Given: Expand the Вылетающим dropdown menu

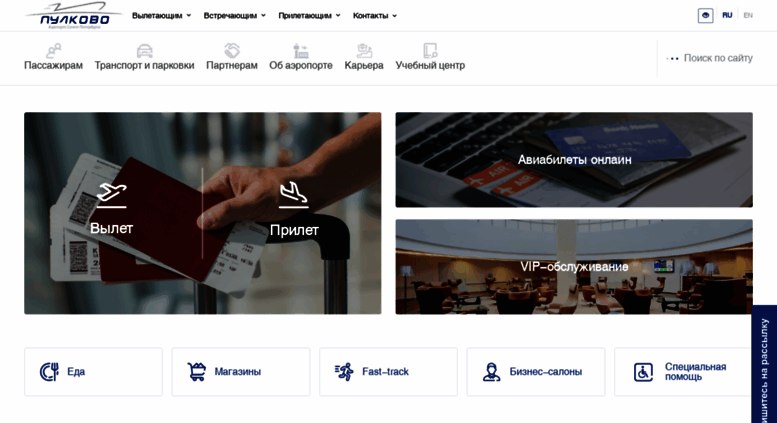Looking at the screenshot, I should click(x=162, y=16).
